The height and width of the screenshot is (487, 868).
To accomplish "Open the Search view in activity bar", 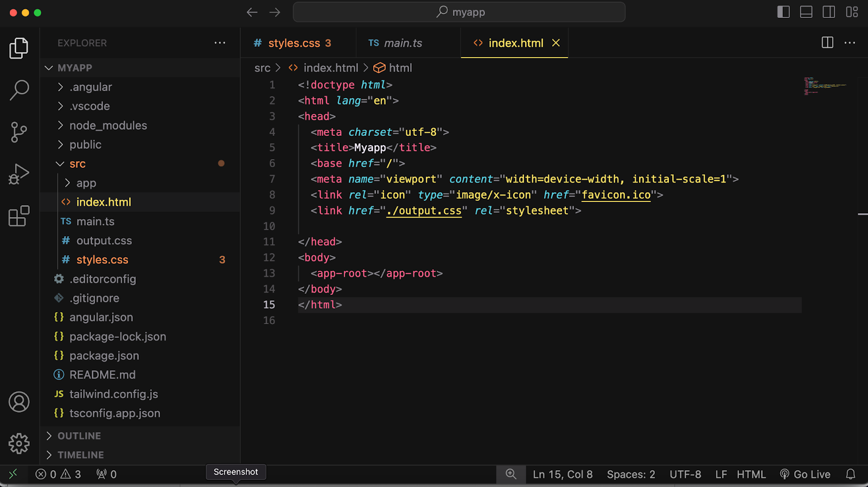I will [19, 90].
